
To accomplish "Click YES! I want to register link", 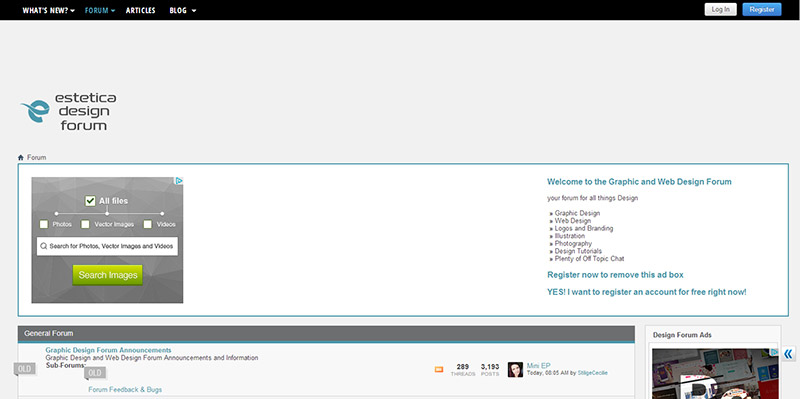I will click(x=646, y=292).
